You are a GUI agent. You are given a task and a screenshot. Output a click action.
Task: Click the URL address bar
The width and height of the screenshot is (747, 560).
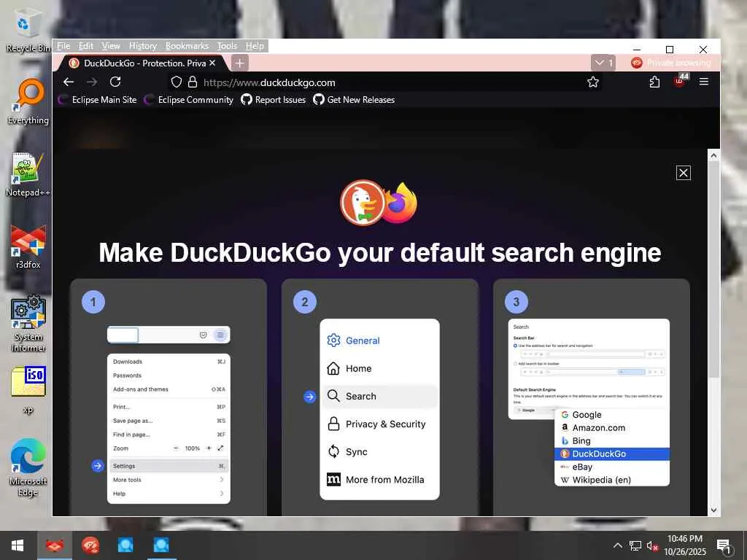click(x=386, y=82)
